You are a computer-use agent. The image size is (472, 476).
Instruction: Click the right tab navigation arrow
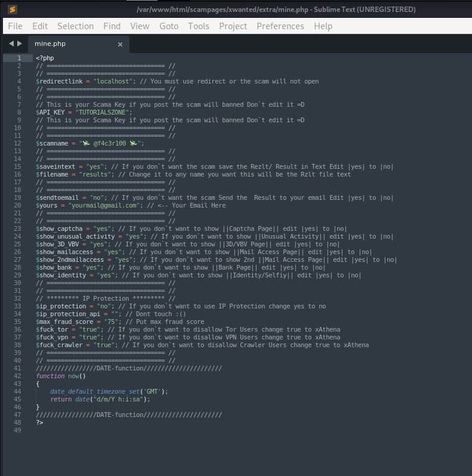click(x=20, y=44)
